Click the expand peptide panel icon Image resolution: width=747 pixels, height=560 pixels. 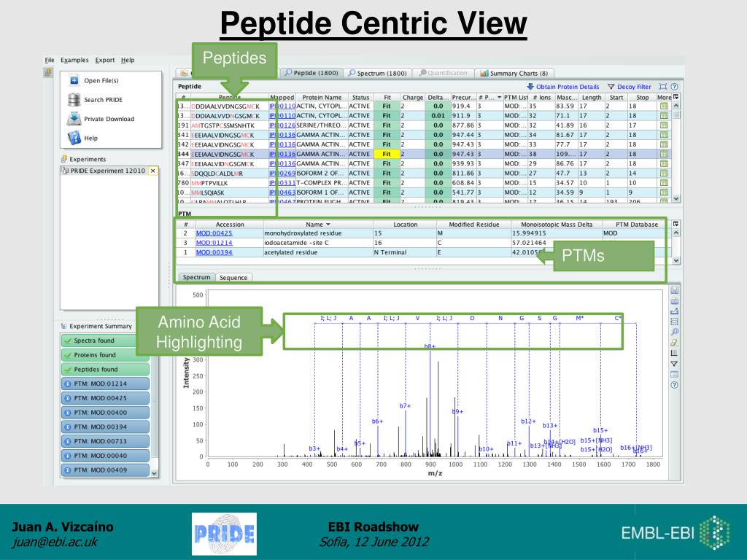click(662, 87)
